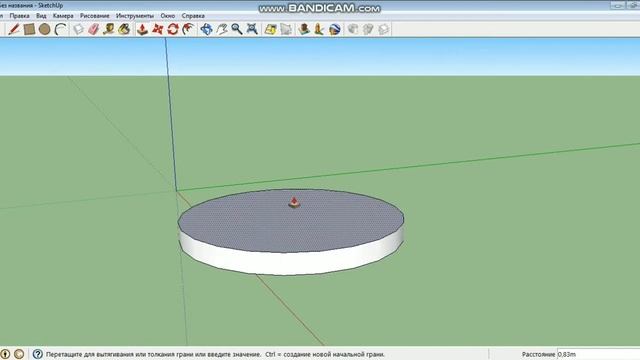Viewport: 640px width, 360px height.
Task: Click the Add Location icon
Action: [x=270, y=29]
